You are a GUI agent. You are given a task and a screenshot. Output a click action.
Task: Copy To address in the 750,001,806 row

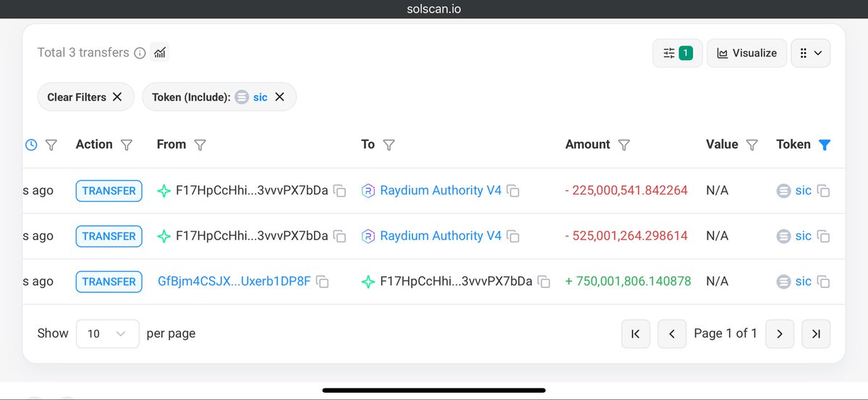pyautogui.click(x=544, y=282)
